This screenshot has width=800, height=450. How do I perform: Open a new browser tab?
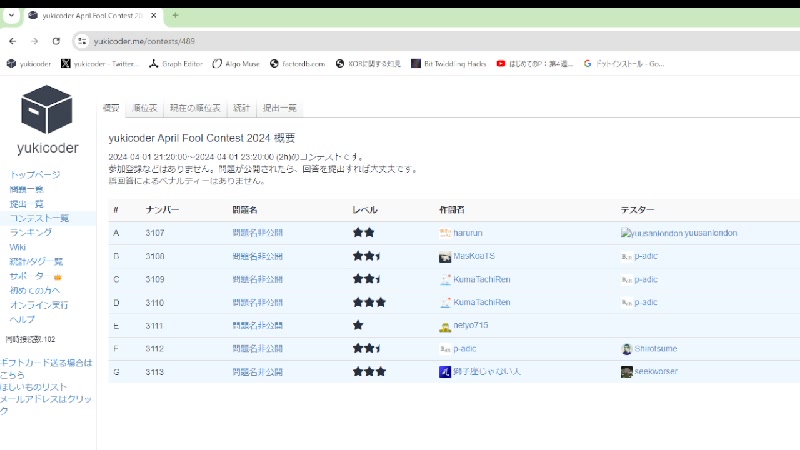pos(175,15)
